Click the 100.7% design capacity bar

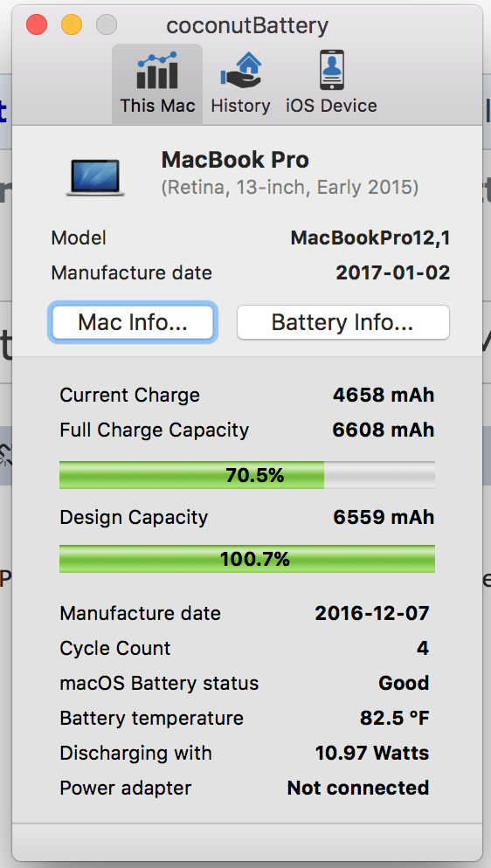coord(247,559)
